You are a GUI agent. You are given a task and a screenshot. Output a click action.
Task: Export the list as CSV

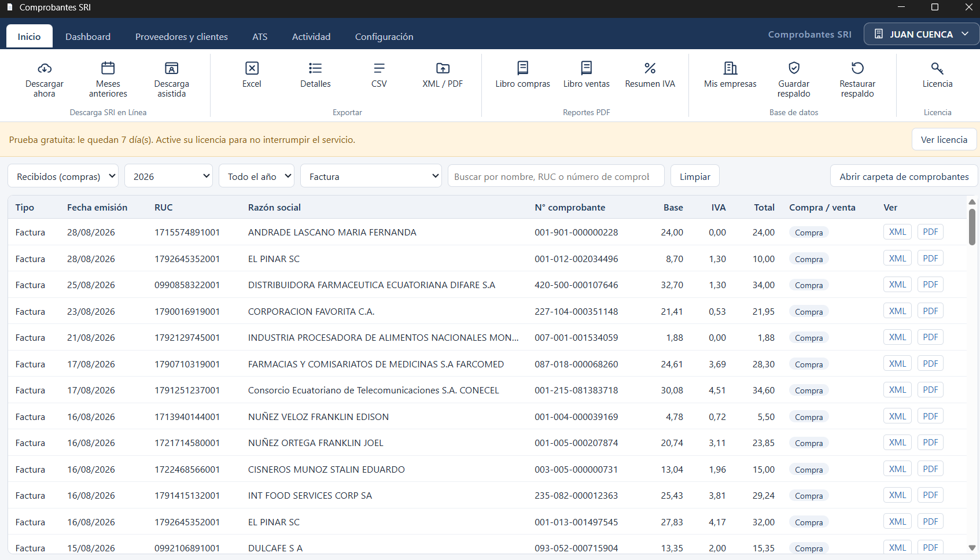pyautogui.click(x=379, y=75)
